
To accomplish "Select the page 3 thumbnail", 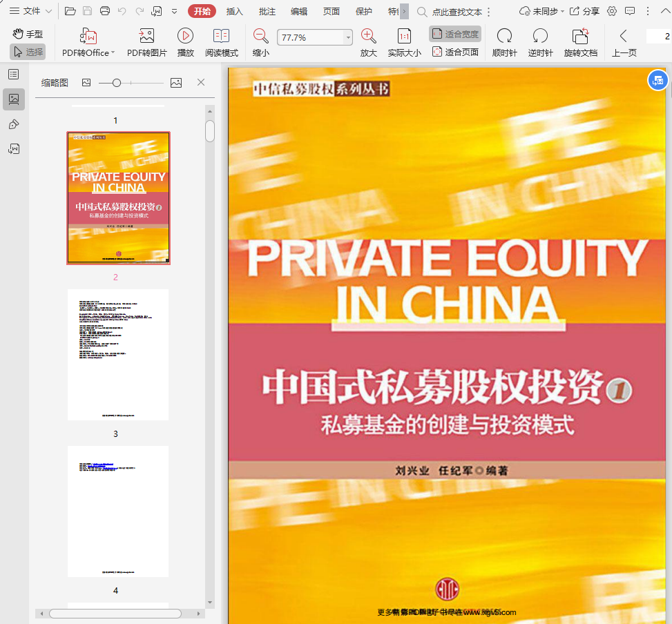I will click(118, 355).
